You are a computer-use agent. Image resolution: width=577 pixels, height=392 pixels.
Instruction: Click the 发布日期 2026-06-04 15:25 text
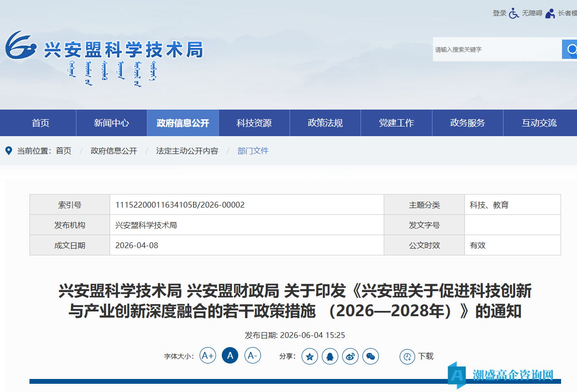click(x=295, y=335)
